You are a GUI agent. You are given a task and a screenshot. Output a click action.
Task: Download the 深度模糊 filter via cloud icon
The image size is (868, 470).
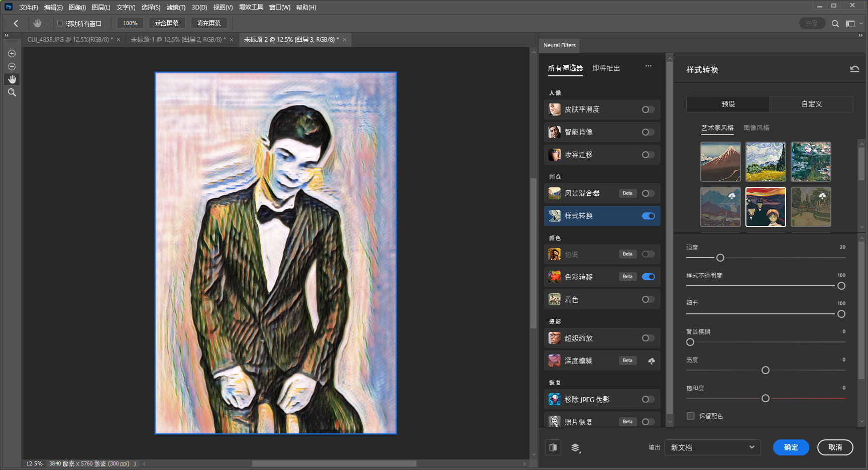pos(651,361)
